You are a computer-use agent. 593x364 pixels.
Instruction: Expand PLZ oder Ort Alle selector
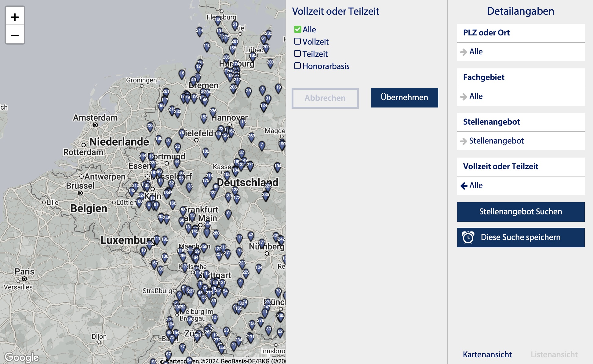click(x=521, y=52)
